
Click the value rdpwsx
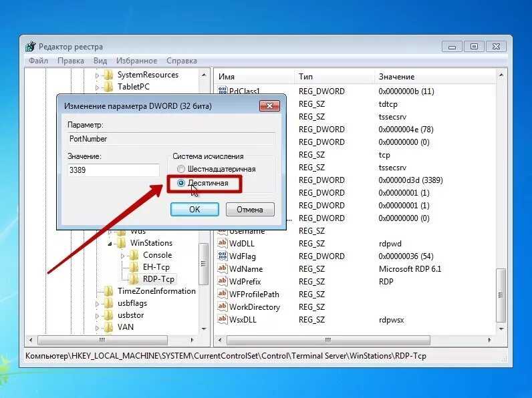(x=391, y=320)
